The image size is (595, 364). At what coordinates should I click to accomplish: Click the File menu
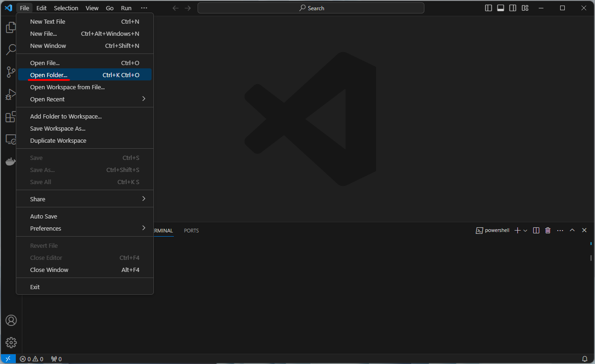[25, 8]
